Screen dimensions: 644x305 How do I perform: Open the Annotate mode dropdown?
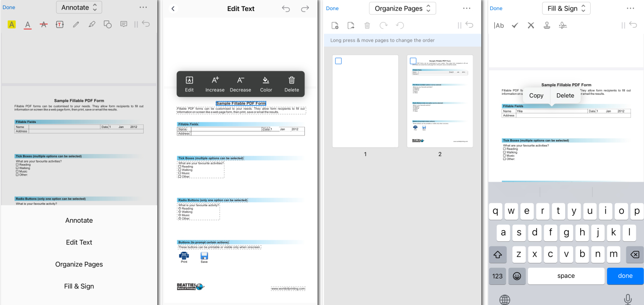click(79, 8)
